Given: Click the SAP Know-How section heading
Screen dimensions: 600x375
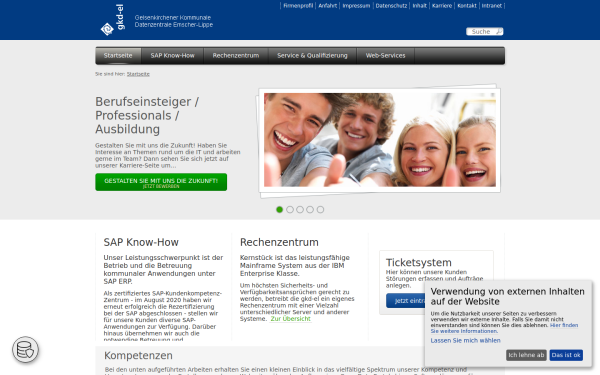Looking at the screenshot, I should (x=141, y=242).
